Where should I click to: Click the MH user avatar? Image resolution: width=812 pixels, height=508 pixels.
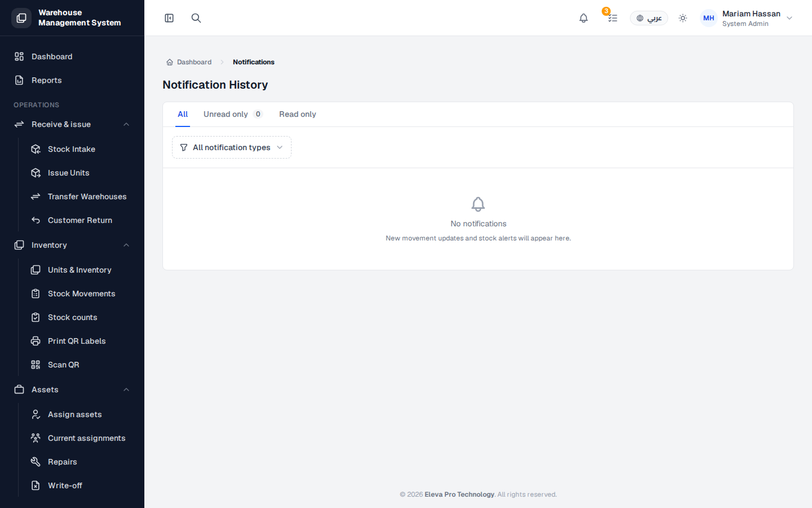(x=709, y=18)
